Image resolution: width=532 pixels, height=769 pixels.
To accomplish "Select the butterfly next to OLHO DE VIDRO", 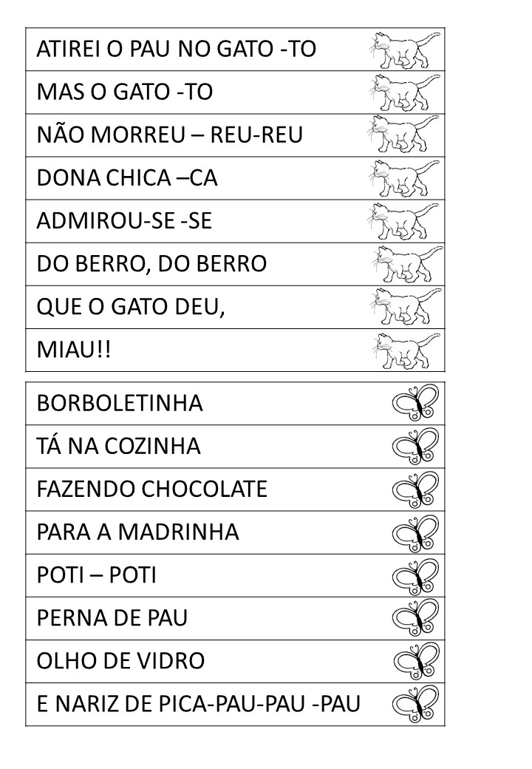I will (415, 661).
